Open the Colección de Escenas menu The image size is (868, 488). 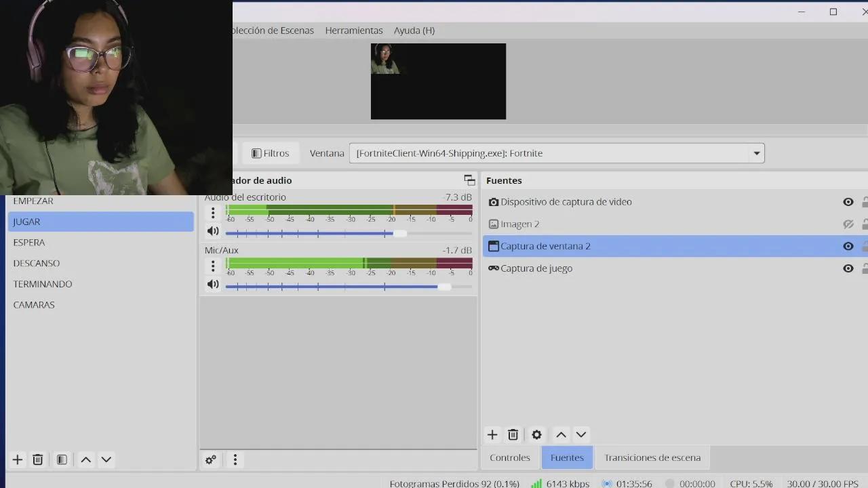273,30
